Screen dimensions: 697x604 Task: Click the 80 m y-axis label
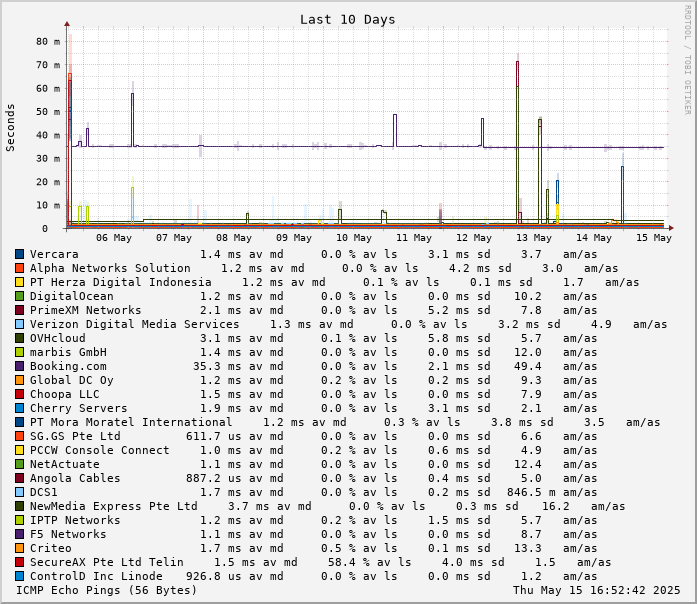(x=48, y=41)
